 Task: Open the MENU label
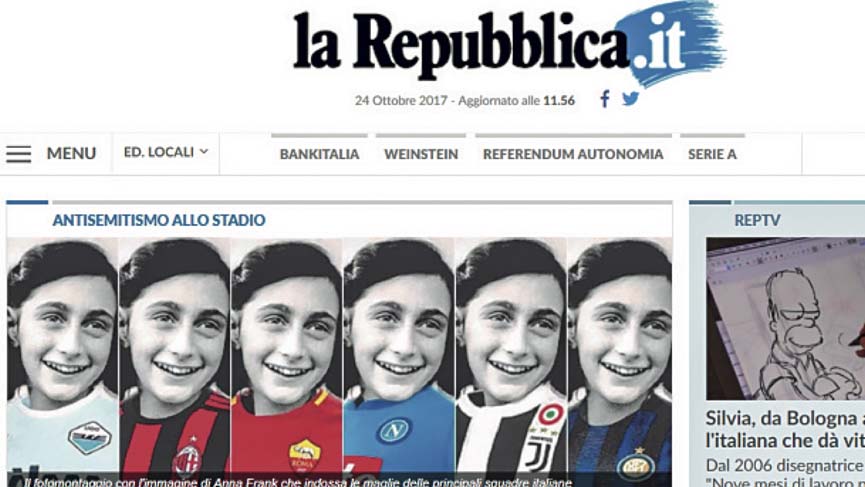coord(71,153)
